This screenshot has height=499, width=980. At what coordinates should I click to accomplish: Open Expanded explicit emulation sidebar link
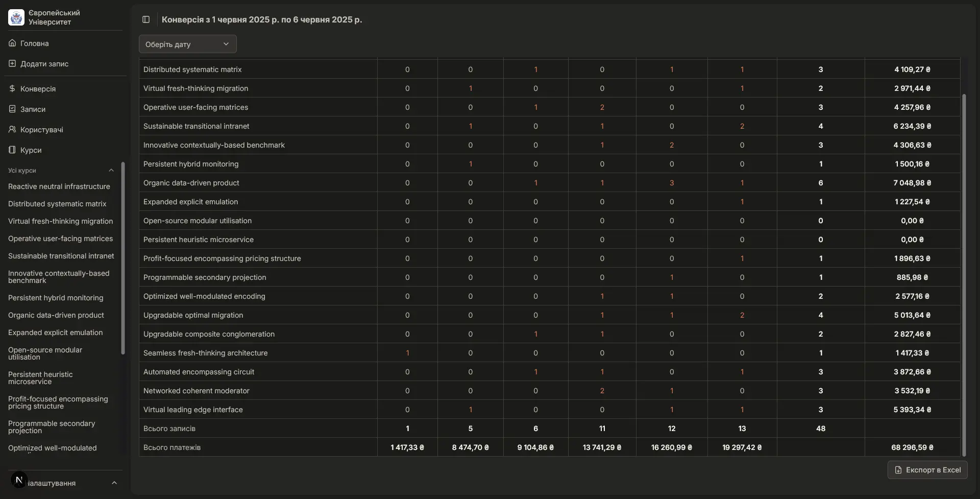(x=56, y=332)
